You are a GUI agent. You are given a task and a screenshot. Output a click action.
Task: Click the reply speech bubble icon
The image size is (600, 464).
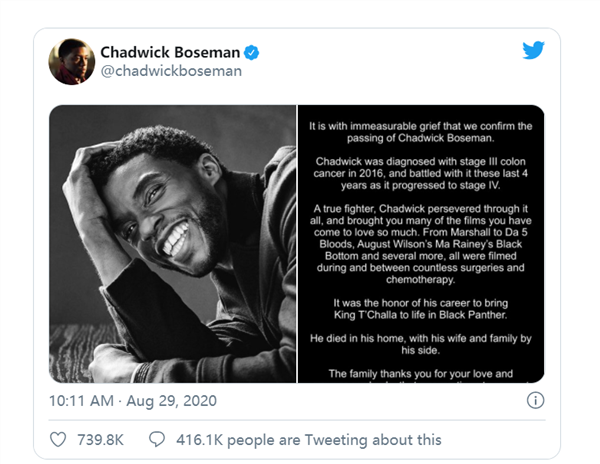pos(157,439)
